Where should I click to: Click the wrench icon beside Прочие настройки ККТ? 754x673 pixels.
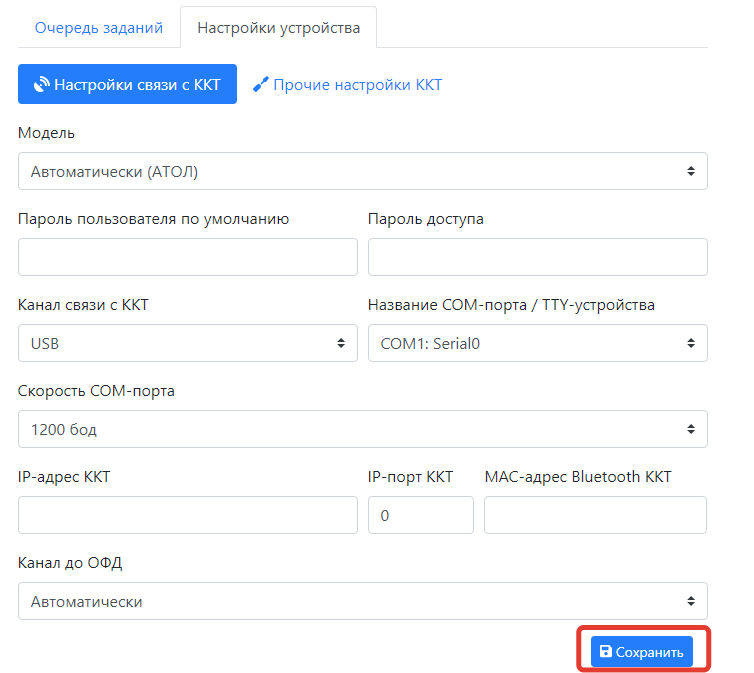[x=261, y=85]
